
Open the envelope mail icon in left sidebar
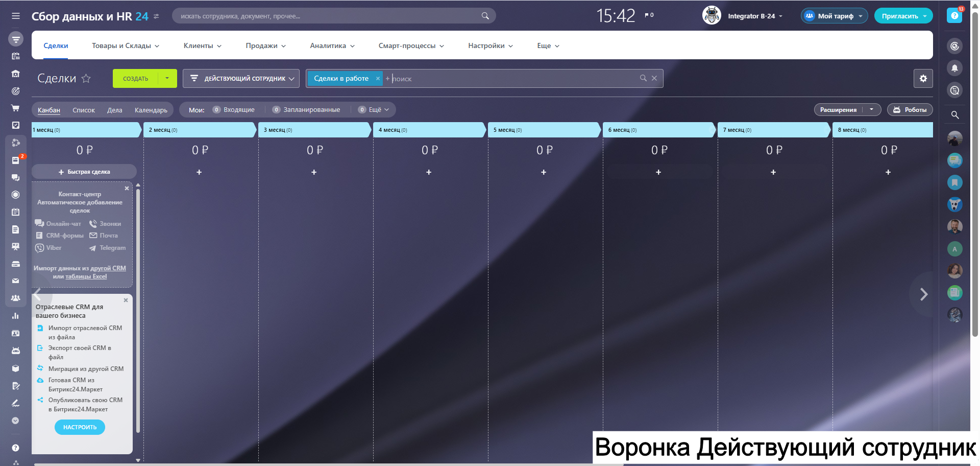(x=16, y=281)
